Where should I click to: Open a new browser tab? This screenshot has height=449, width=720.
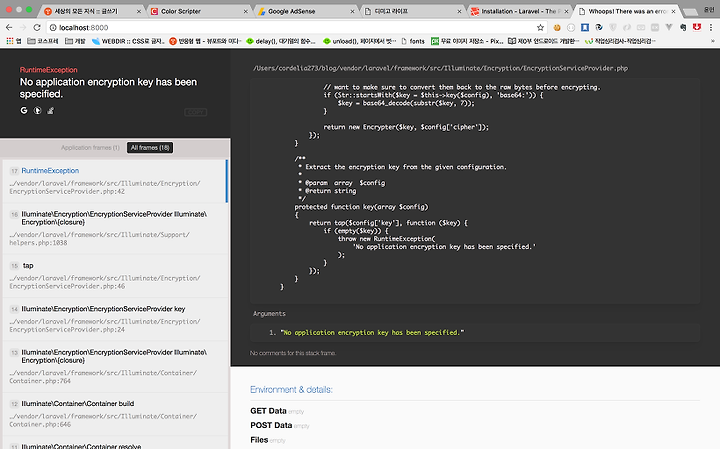(690, 11)
